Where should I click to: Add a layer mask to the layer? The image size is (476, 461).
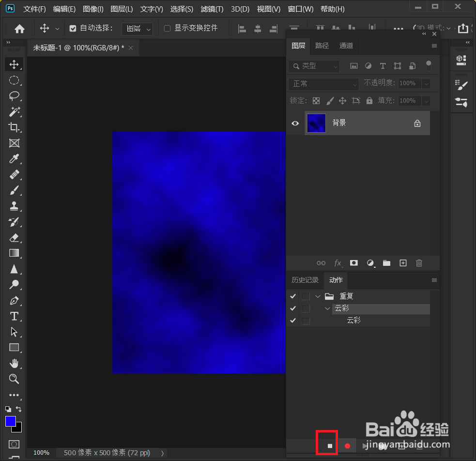[x=353, y=263]
